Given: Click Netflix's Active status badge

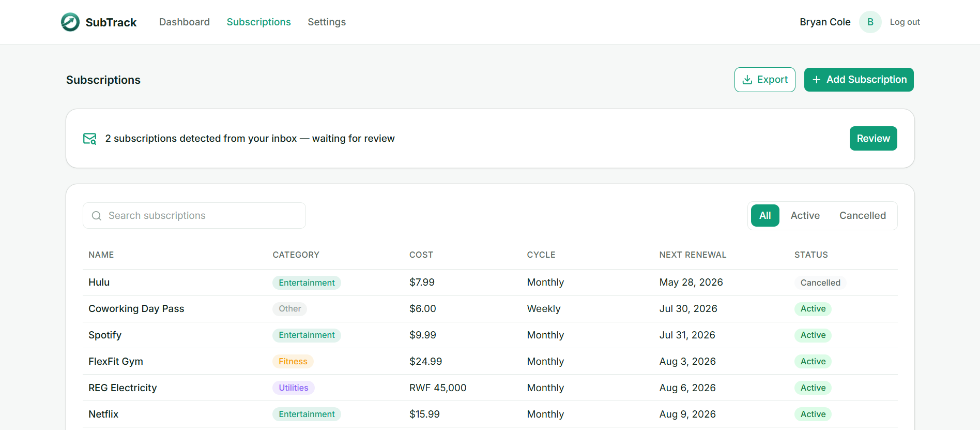Looking at the screenshot, I should tap(813, 414).
